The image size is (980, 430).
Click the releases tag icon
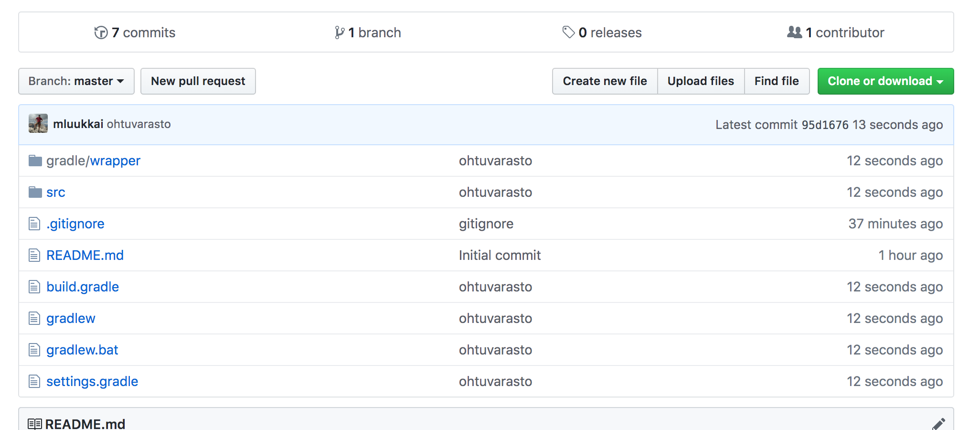(568, 32)
